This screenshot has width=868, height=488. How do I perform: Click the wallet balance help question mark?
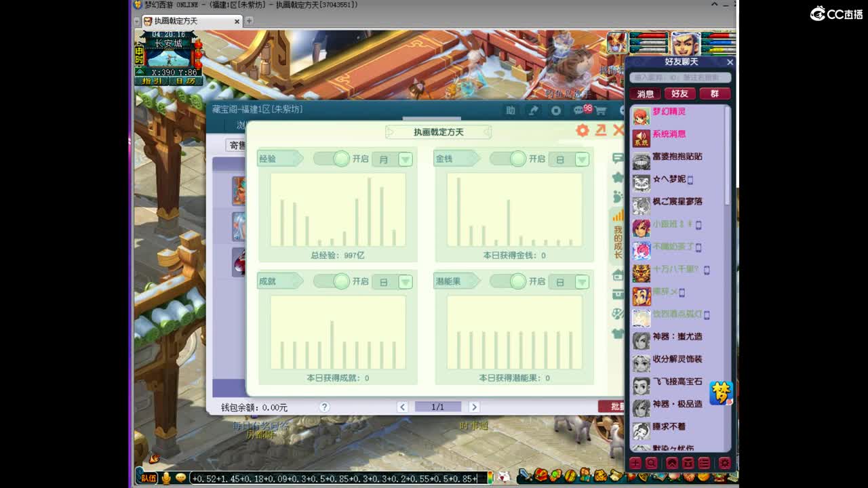324,407
